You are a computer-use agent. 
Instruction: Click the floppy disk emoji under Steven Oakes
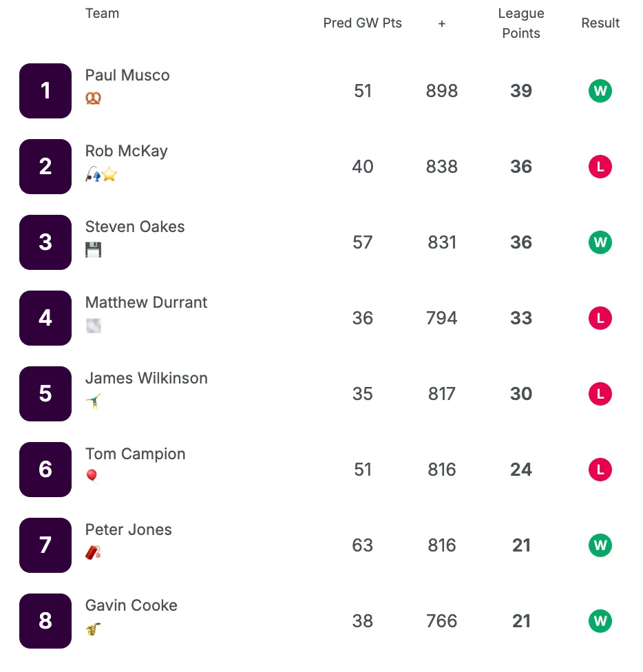93,250
